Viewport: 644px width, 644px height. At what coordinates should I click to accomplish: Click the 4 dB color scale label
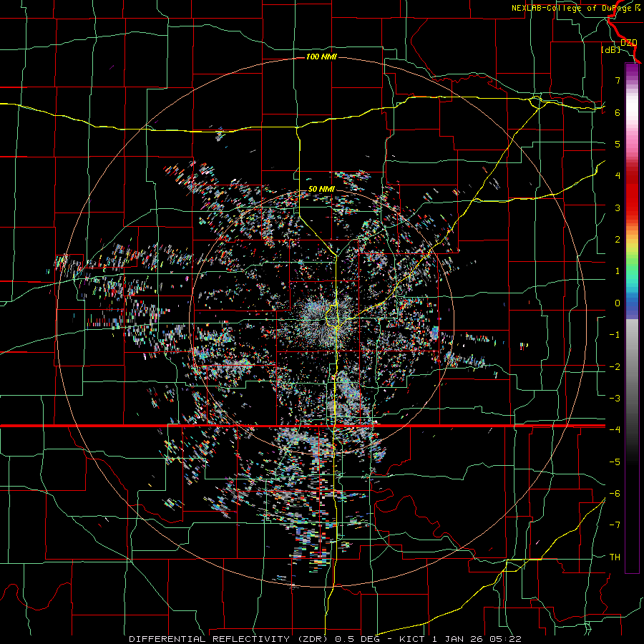tap(618, 176)
